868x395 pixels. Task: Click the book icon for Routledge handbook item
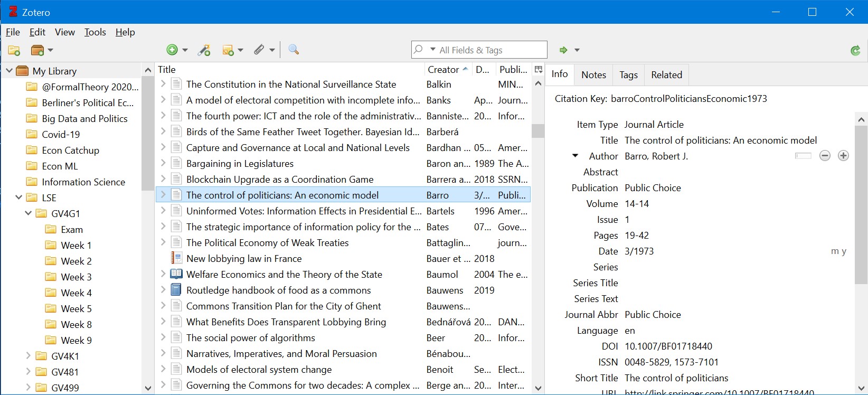point(176,290)
